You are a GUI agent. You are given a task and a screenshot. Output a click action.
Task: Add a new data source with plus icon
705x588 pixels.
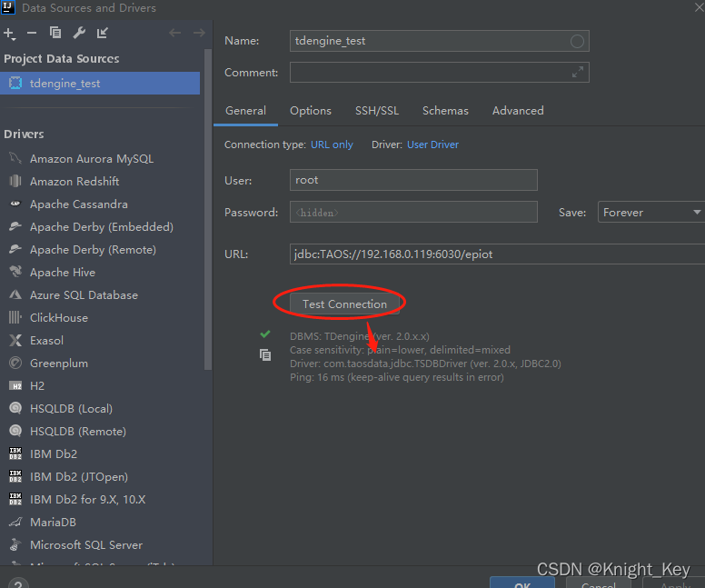tap(9, 34)
